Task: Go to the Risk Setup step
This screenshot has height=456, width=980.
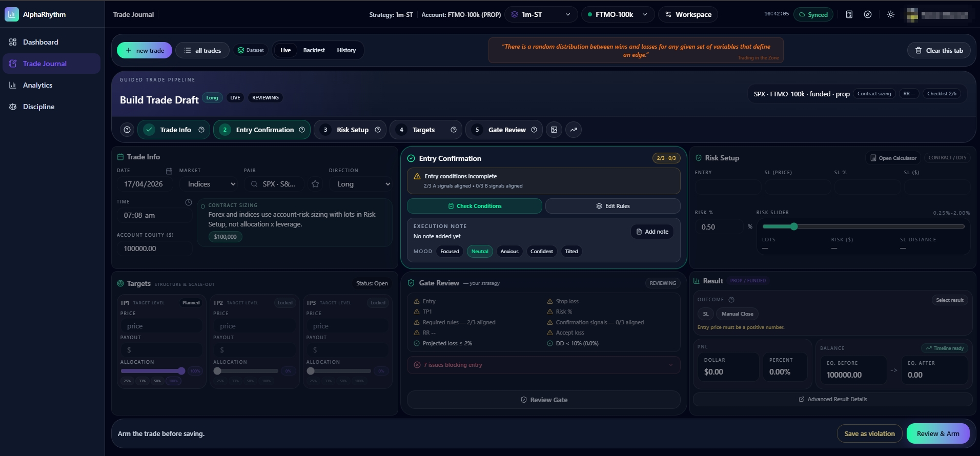Action: [350, 130]
